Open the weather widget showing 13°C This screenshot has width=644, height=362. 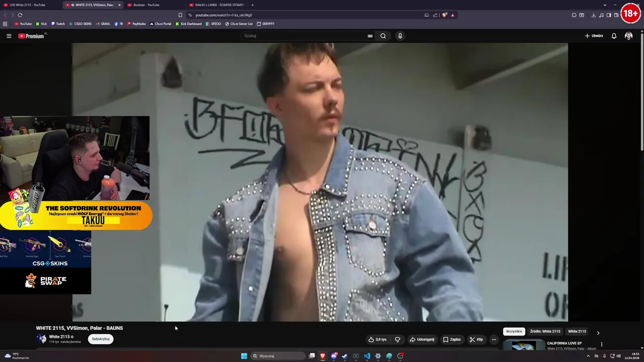[16, 356]
